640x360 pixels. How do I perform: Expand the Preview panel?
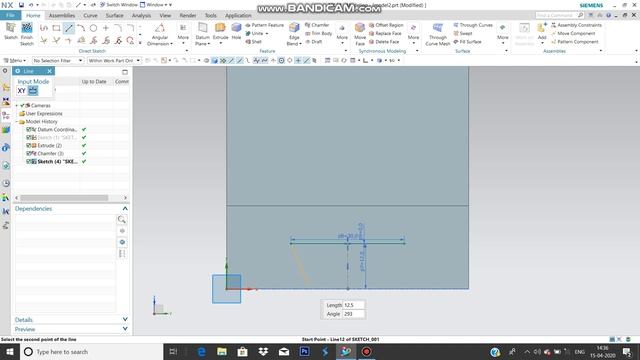(125, 329)
